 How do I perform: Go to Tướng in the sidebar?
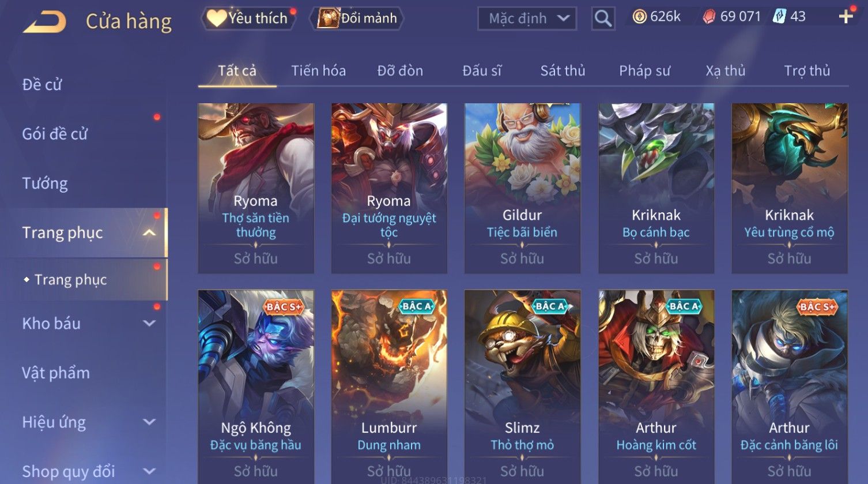[x=45, y=183]
